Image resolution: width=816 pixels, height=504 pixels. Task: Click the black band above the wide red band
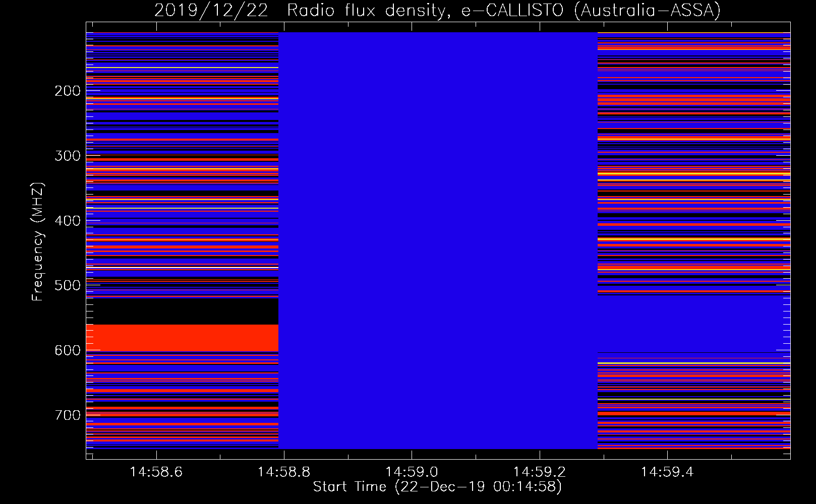[182, 311]
